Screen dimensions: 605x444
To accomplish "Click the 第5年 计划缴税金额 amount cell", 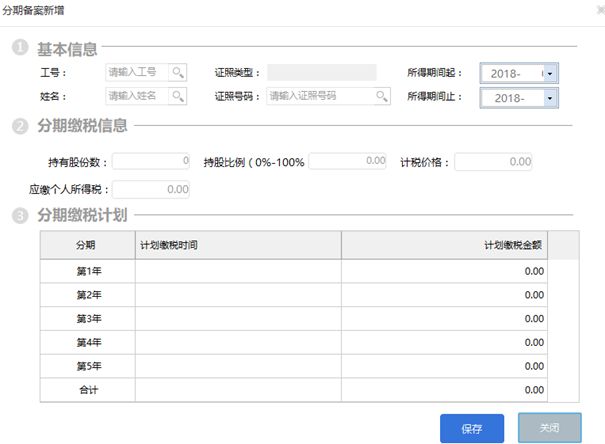I will coord(444,365).
